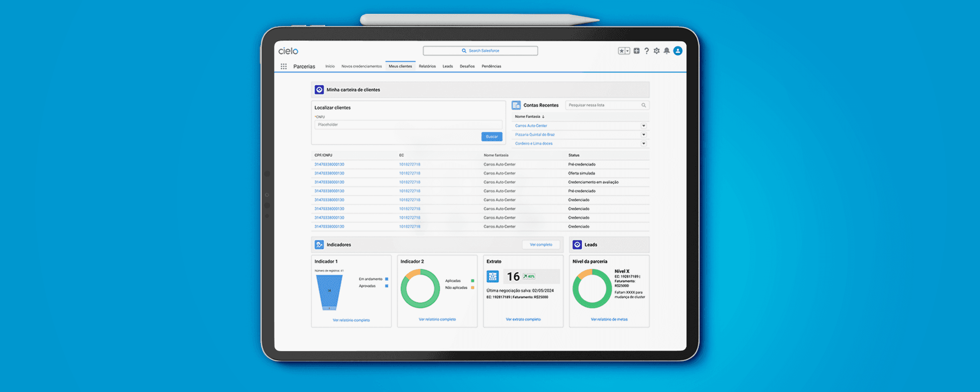Open the favorites list dropdown arrow
The height and width of the screenshot is (392, 980).
(628, 51)
